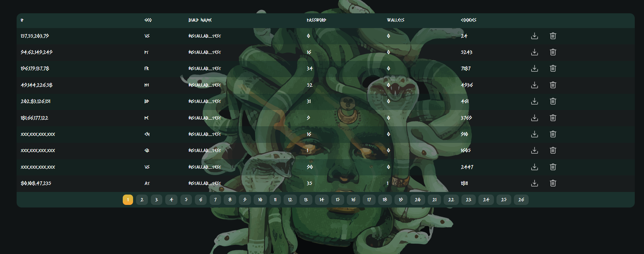Image resolution: width=644 pixels, height=254 pixels.
Task: Select IP address 196.179.137.78
Action: point(35,68)
